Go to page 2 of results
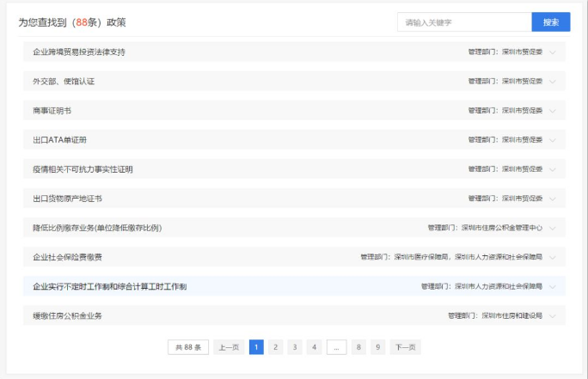 [275, 347]
